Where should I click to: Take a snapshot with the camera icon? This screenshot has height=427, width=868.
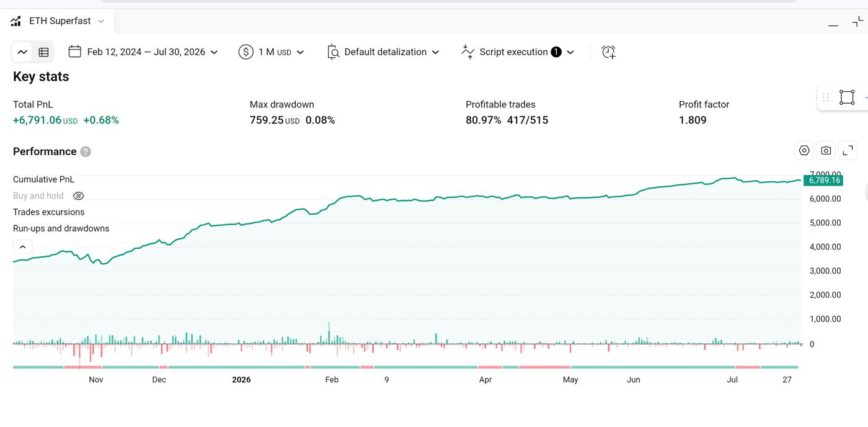[x=826, y=150]
